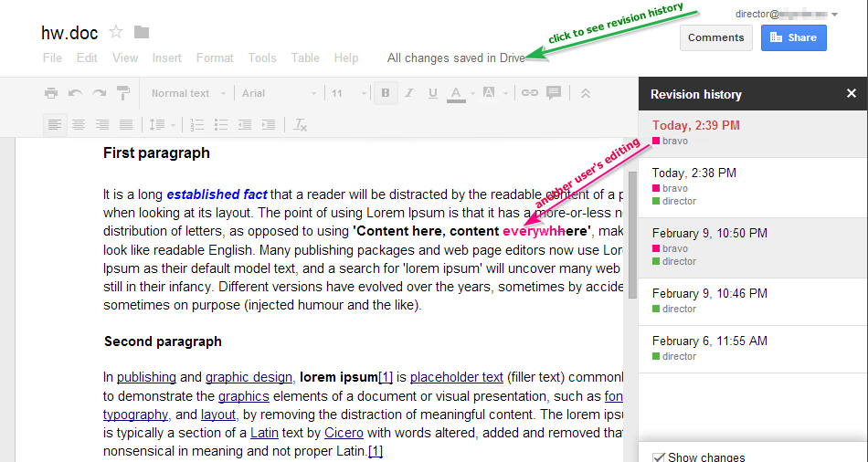Open director account dropdown arrow
Image resolution: width=868 pixels, height=462 pixels.
coord(835,15)
